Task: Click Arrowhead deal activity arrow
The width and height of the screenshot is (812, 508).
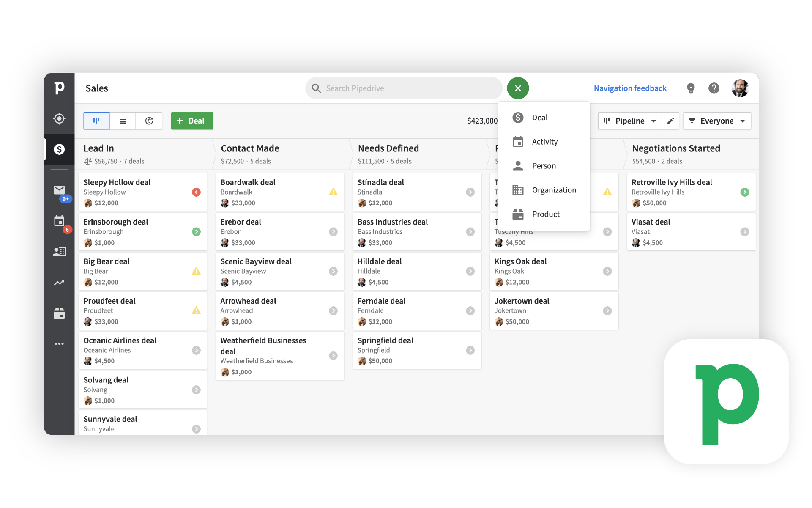Action: [x=333, y=310]
